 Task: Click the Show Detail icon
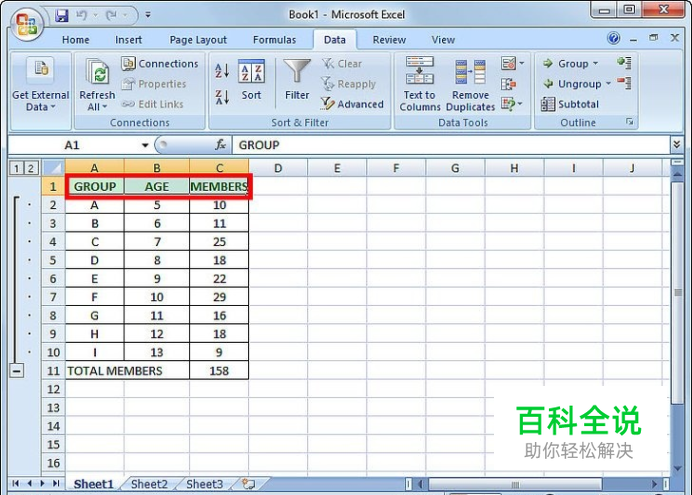(624, 63)
